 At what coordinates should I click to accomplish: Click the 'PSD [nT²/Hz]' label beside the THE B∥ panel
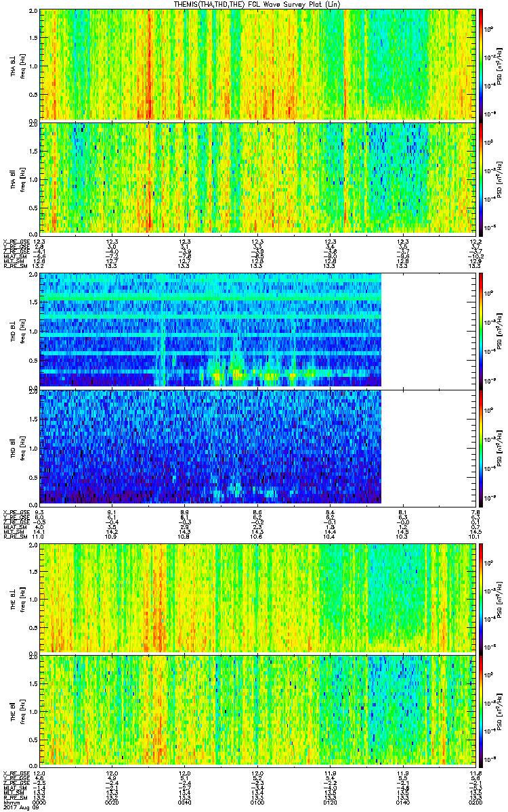499,710
